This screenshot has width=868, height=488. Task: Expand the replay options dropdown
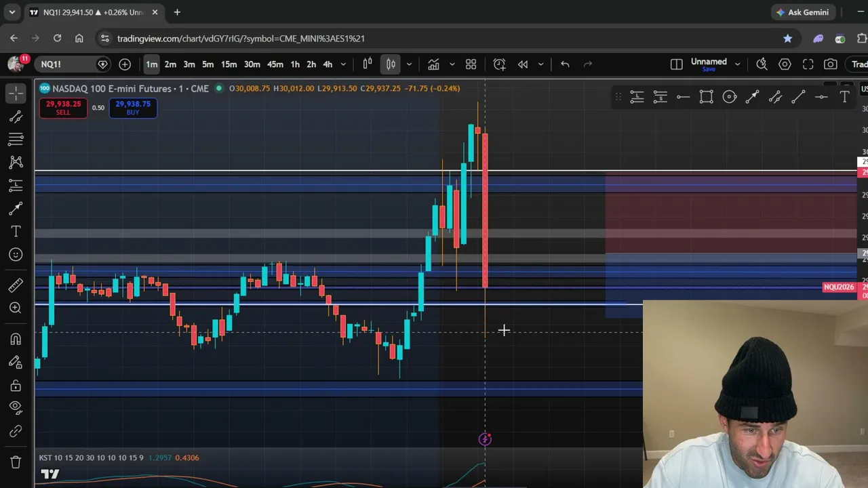pos(540,64)
